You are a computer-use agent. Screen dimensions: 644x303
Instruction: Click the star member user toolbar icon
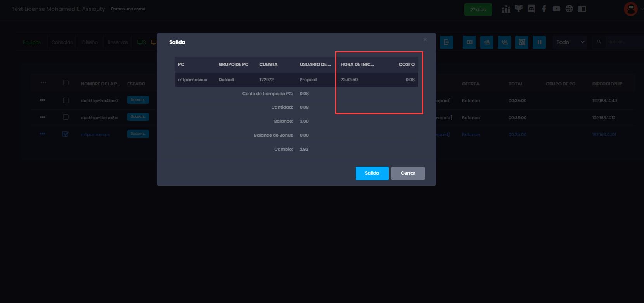(x=487, y=42)
